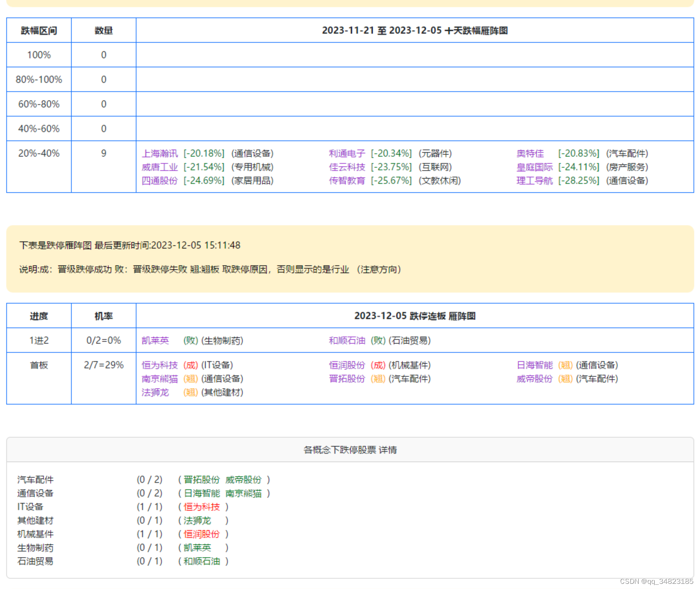Click the 最后更新时间 timestamp line
The width and height of the screenshot is (700, 589).
(x=130, y=246)
